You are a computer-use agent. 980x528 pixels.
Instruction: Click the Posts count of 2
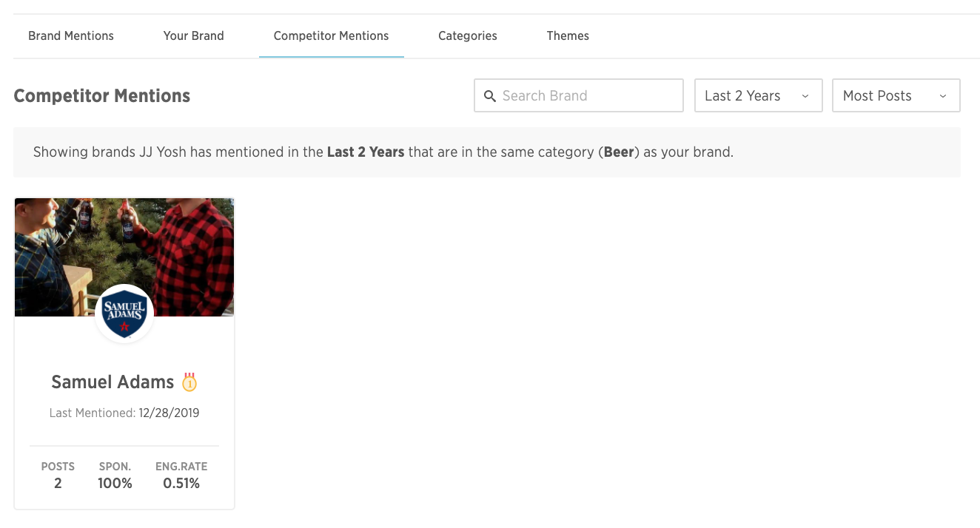[x=58, y=483]
